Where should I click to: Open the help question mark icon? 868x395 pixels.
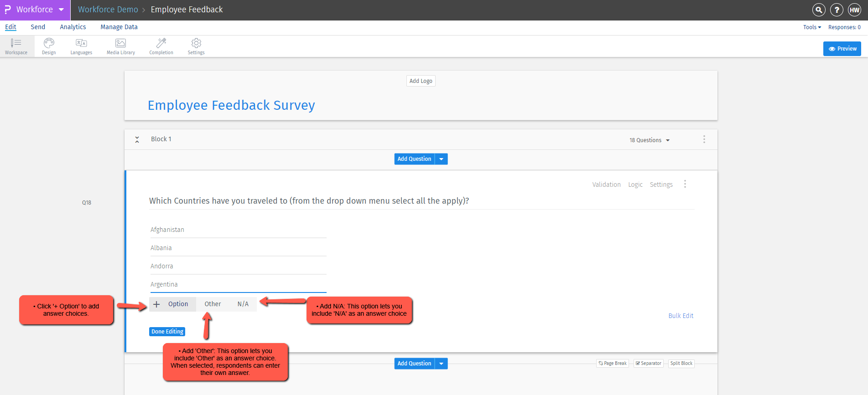tap(837, 10)
